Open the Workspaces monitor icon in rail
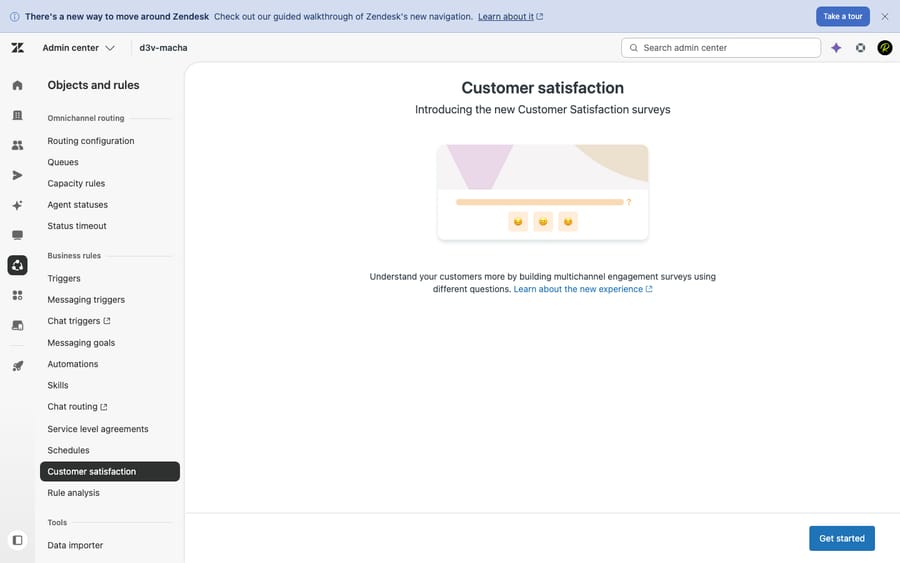900x563 pixels. click(x=18, y=235)
